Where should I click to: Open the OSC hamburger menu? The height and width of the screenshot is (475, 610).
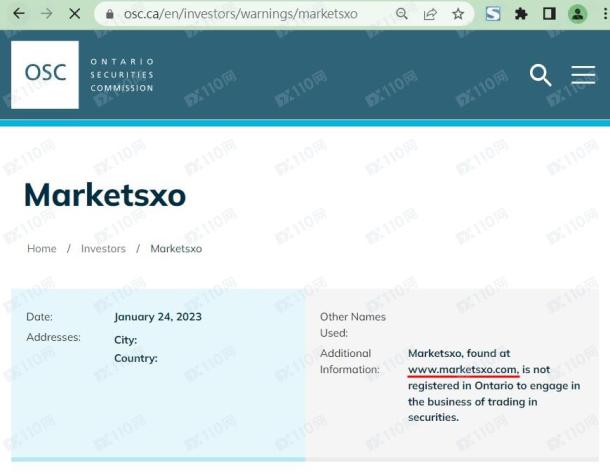[583, 75]
